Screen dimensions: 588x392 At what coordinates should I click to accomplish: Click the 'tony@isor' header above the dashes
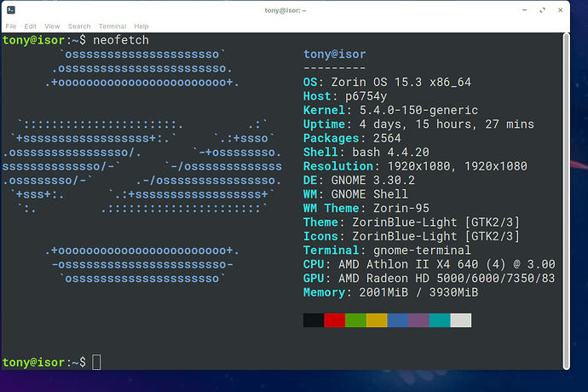[335, 55]
